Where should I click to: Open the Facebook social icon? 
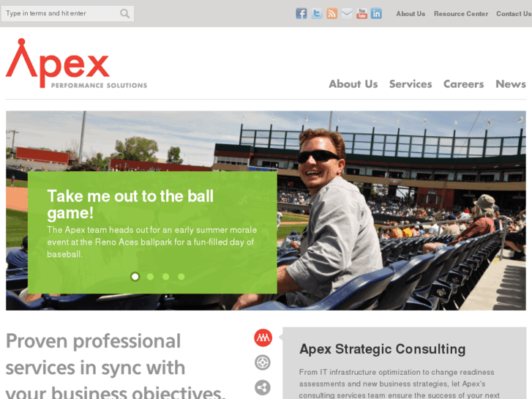pyautogui.click(x=301, y=14)
